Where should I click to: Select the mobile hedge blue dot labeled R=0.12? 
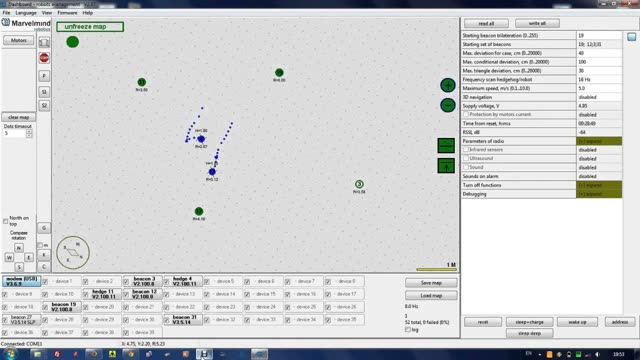click(212, 172)
